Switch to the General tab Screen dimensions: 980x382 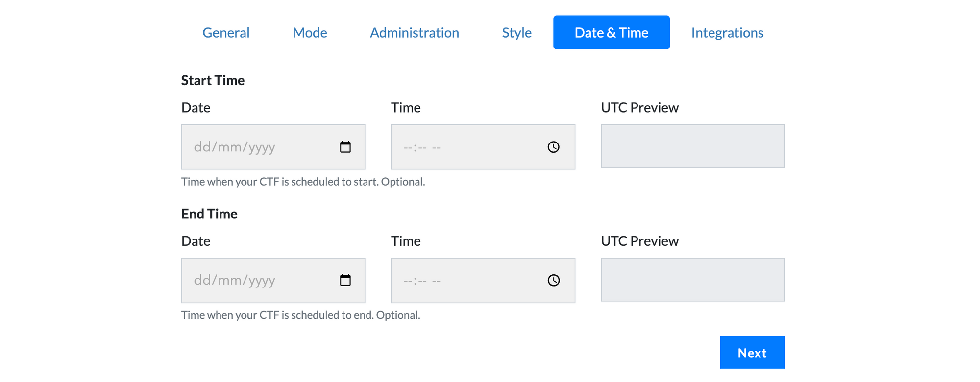[x=226, y=32]
